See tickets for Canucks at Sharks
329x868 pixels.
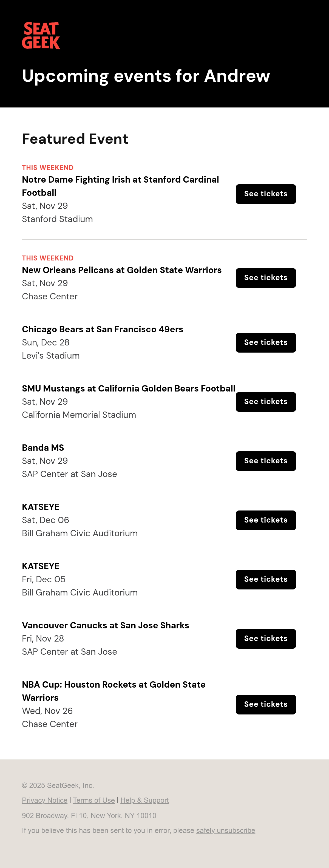[266, 639]
